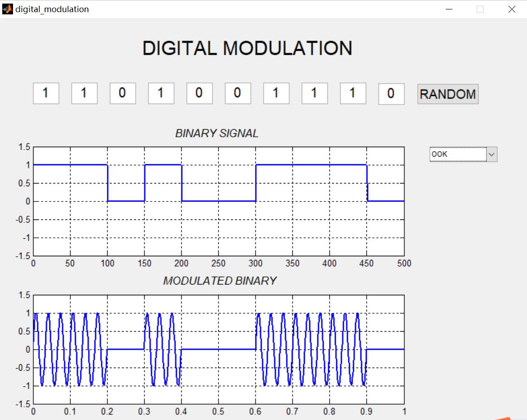
Task: Click inside the modulated binary plot area
Action: click(x=219, y=350)
